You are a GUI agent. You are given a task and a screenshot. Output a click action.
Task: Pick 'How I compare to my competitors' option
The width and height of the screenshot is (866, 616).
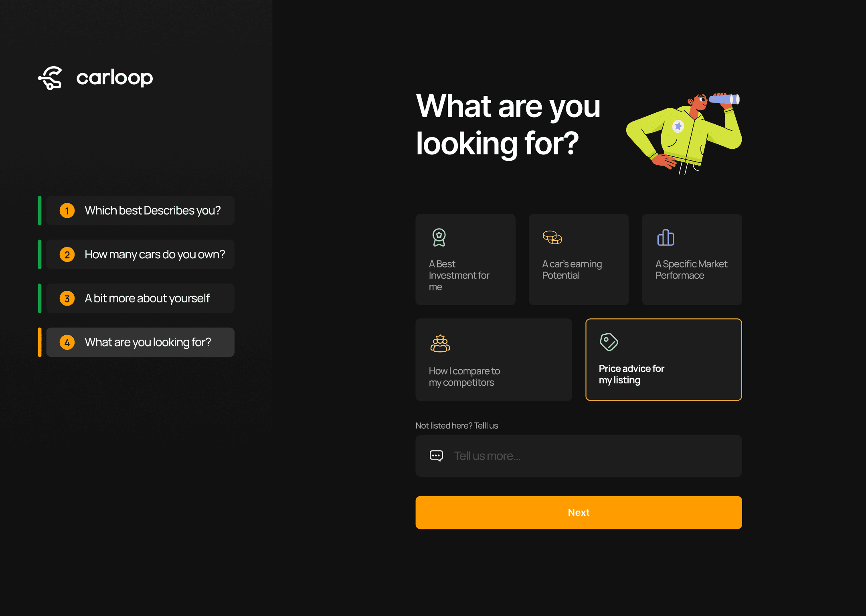tap(493, 360)
